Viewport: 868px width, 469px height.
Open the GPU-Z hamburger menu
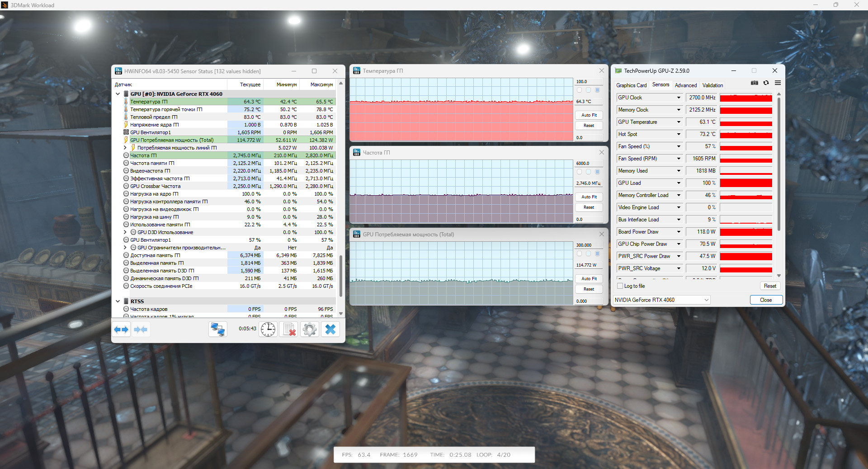(778, 83)
